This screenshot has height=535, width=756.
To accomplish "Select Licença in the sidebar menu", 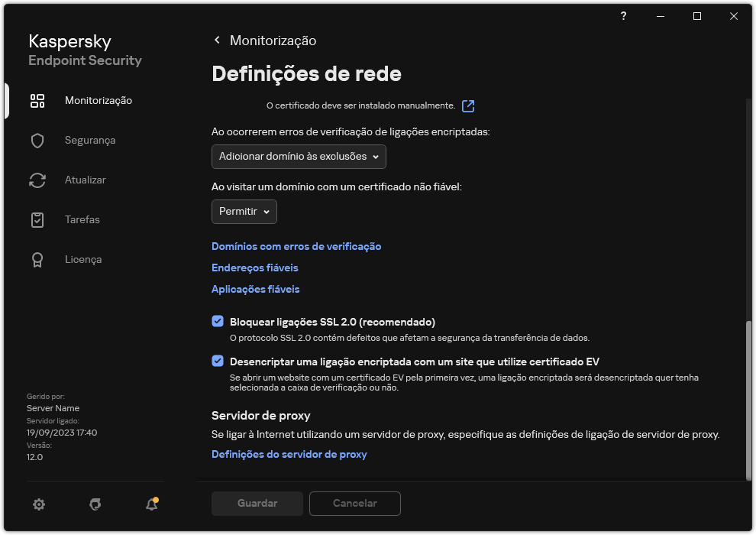I will coord(84,259).
